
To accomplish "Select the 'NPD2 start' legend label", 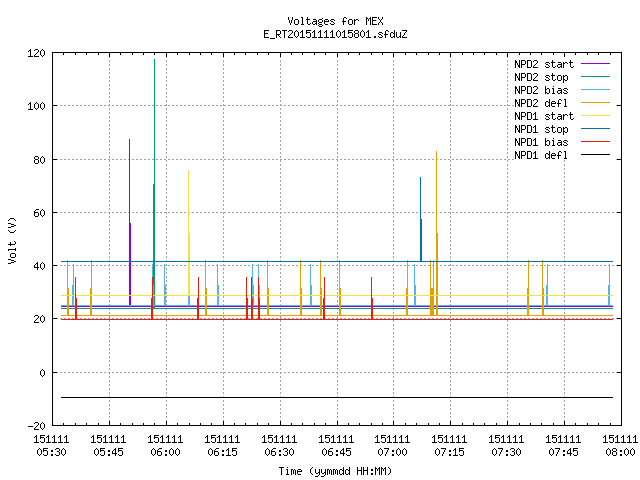I will point(544,64).
